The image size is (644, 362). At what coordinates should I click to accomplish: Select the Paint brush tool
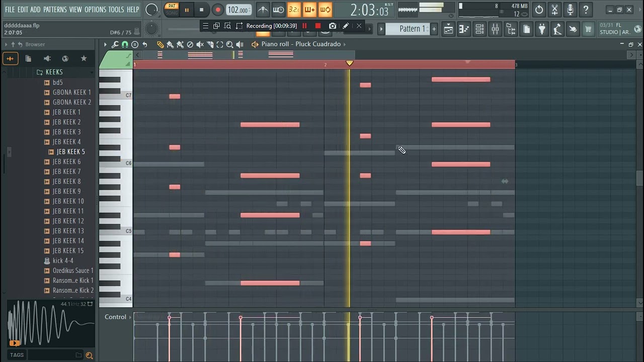(170, 45)
